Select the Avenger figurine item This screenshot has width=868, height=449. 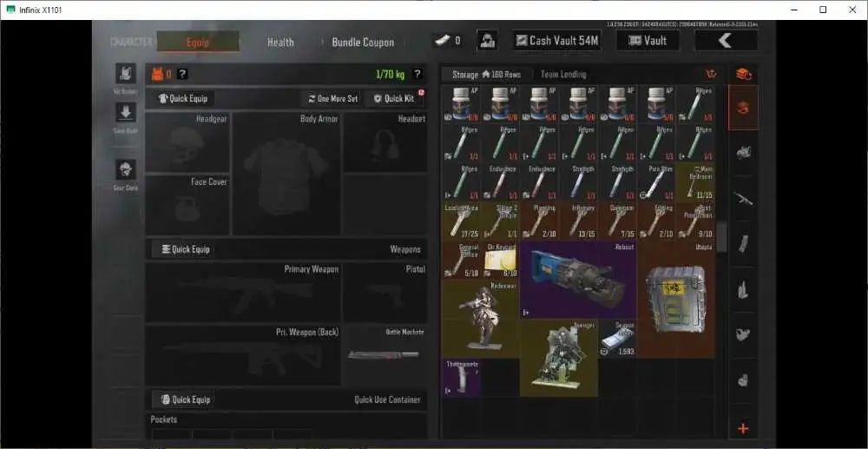[558, 358]
